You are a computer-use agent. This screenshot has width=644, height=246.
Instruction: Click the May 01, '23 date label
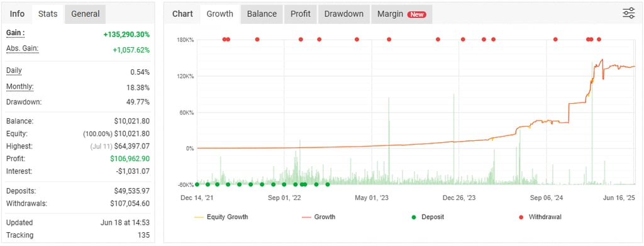[x=372, y=198]
